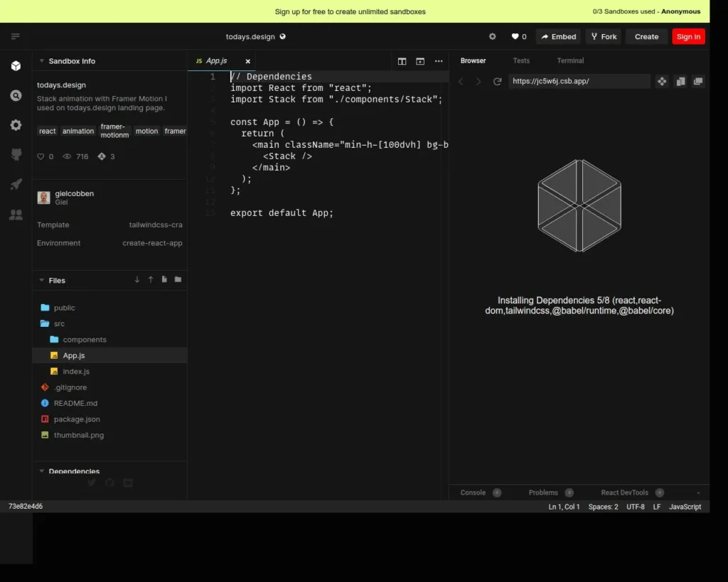The image size is (728, 582).
Task: Click the animation tag
Action: [78, 131]
